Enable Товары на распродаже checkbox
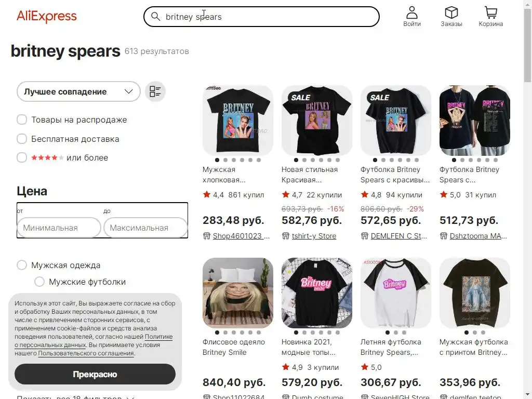The image size is (532, 399). [22, 119]
